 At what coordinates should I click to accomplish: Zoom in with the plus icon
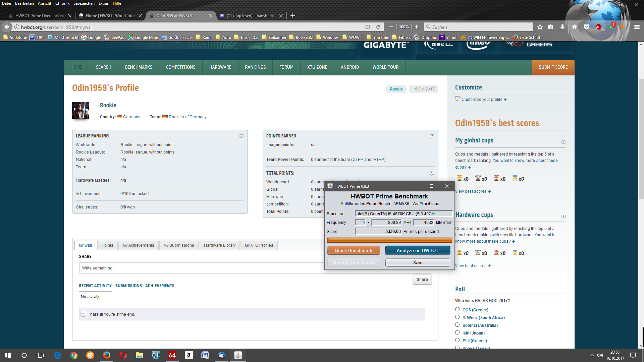pyautogui.click(x=417, y=27)
